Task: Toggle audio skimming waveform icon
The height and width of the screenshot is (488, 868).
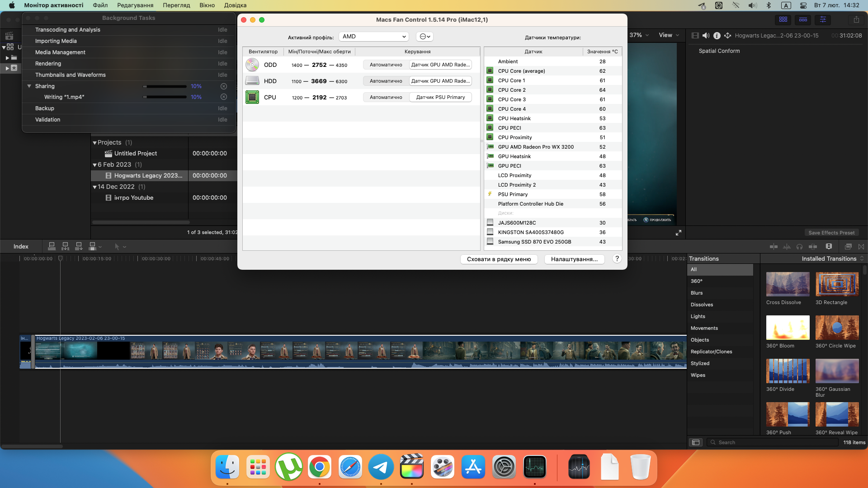Action: (x=787, y=246)
